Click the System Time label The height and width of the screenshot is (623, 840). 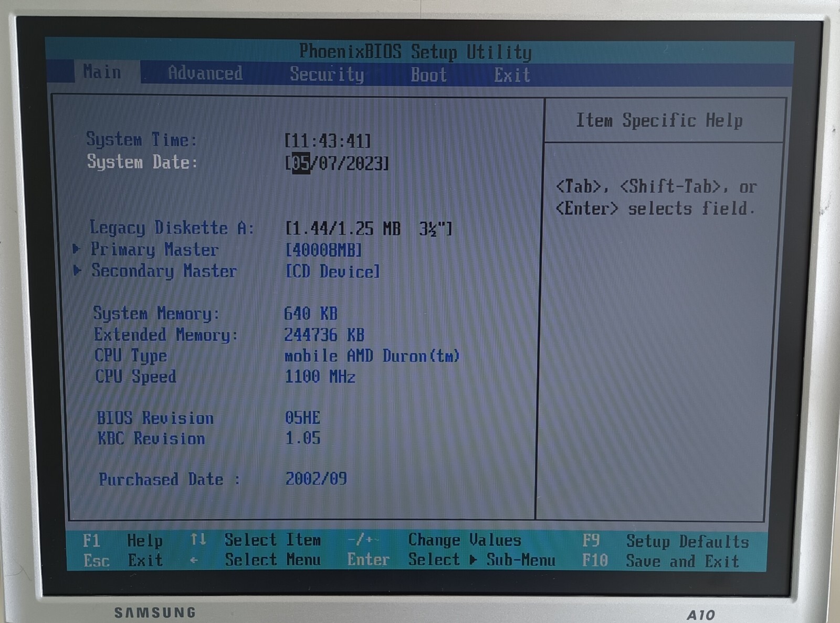click(x=142, y=139)
